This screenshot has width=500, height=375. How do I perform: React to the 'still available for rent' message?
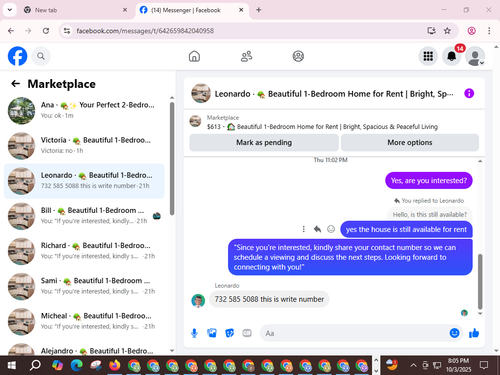click(331, 229)
